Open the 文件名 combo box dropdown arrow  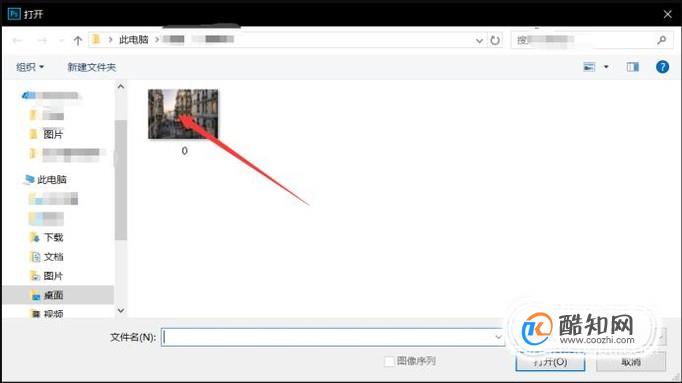click(498, 337)
